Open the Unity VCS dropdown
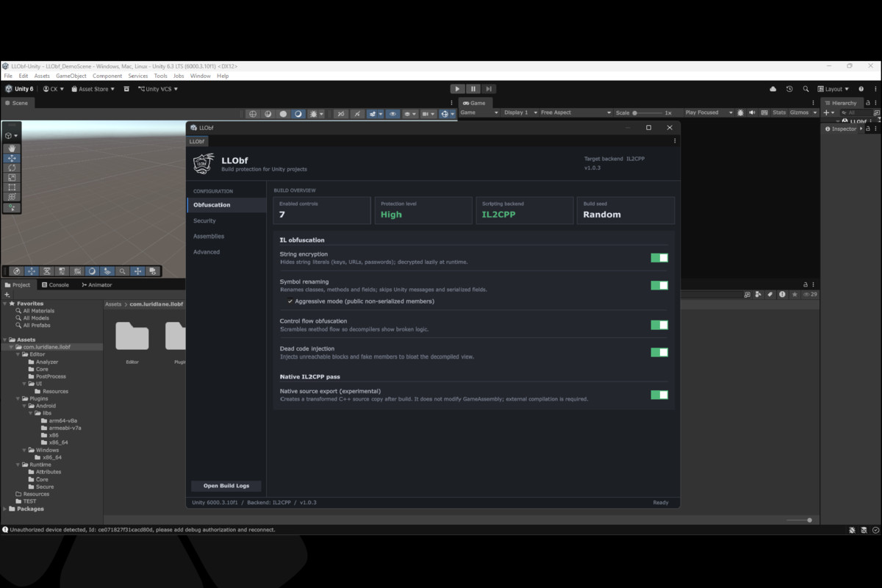Viewport: 882px width, 588px height. (158, 89)
